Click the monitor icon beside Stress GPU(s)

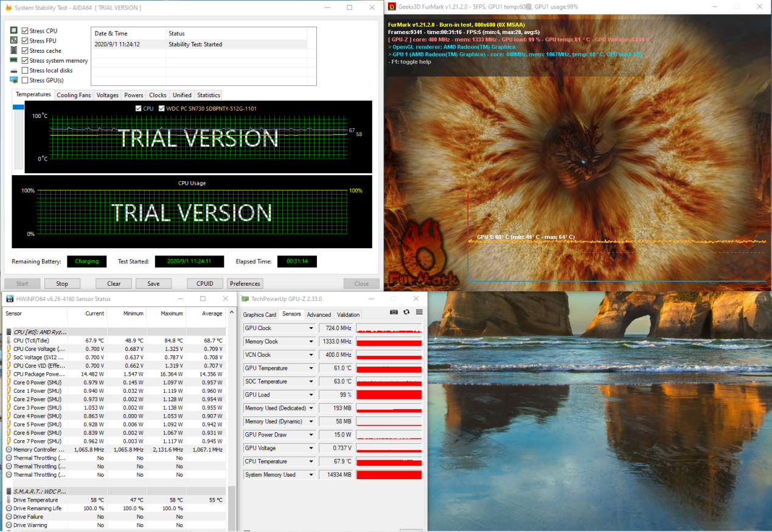point(14,80)
